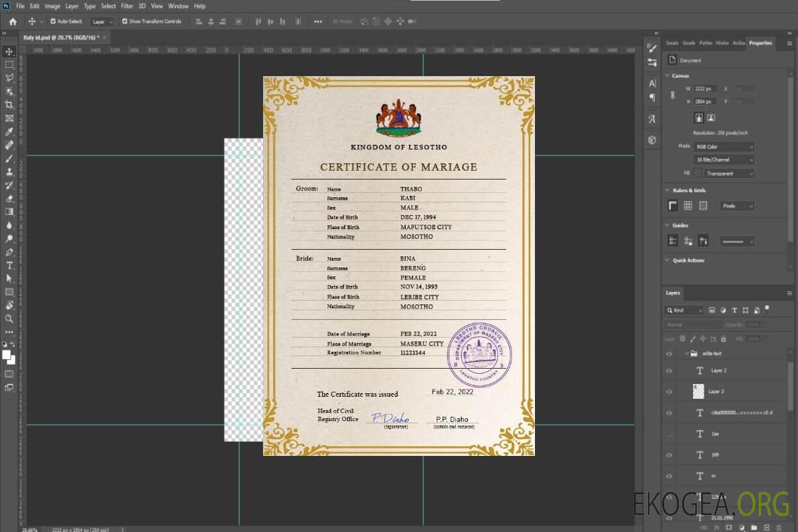798x532 pixels.
Task: Open the Character panel icon
Action: coord(652,83)
